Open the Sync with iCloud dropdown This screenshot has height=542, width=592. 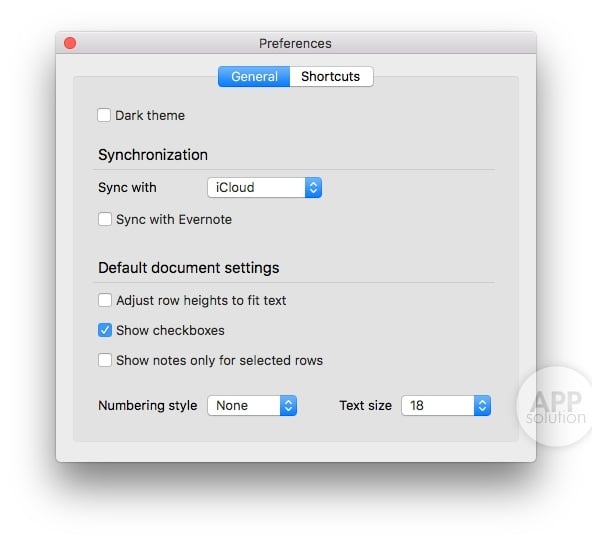[264, 187]
